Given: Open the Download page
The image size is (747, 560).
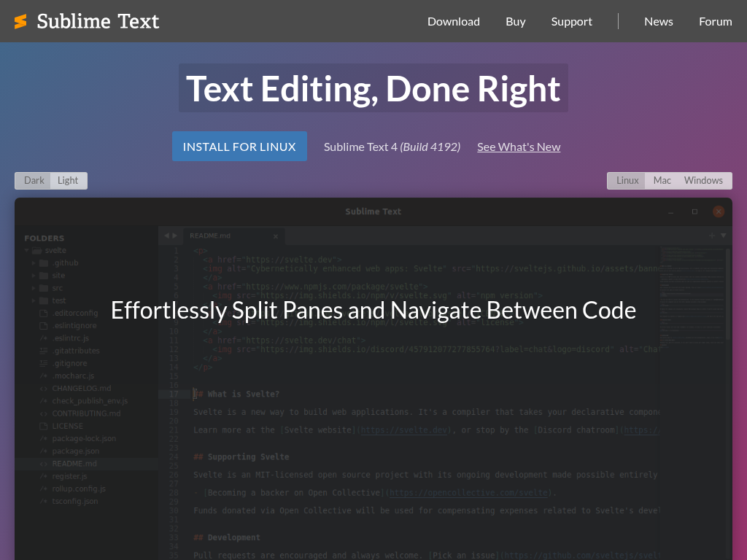Looking at the screenshot, I should [454, 21].
